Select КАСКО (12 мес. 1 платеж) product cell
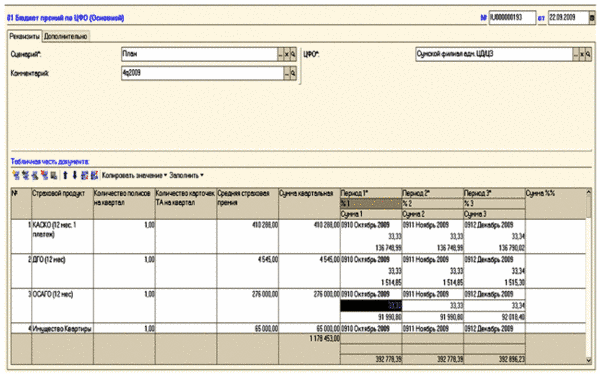The height and width of the screenshot is (374, 600). 62,236
